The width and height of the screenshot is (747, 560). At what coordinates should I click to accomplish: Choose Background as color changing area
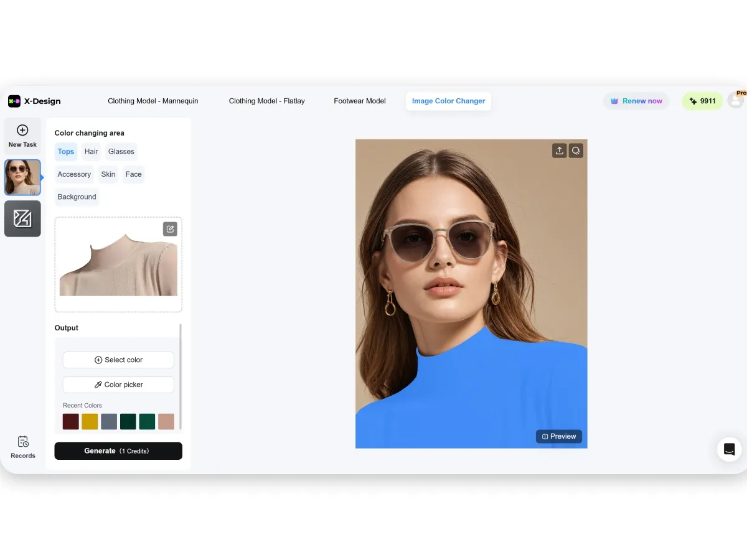pos(77,197)
